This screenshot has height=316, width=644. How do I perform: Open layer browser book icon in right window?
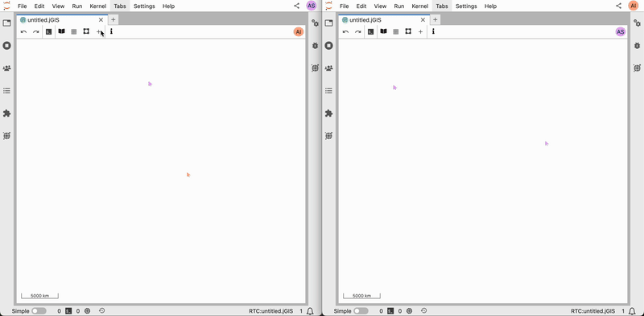(x=384, y=31)
